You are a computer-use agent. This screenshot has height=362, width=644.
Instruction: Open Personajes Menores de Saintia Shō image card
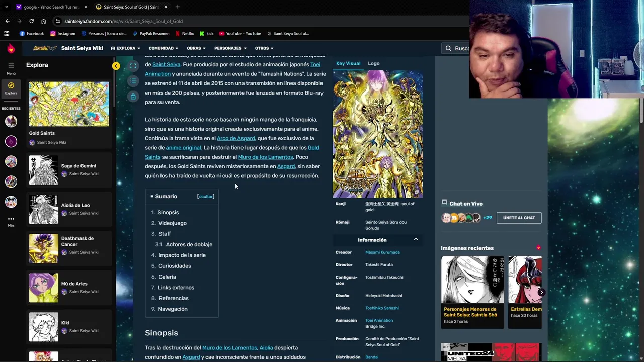(x=472, y=293)
